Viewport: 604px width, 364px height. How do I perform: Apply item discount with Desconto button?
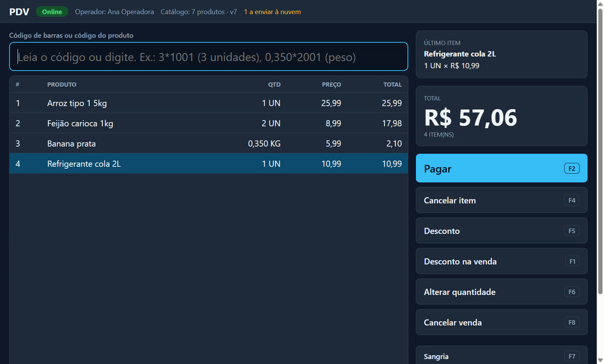coord(501,231)
